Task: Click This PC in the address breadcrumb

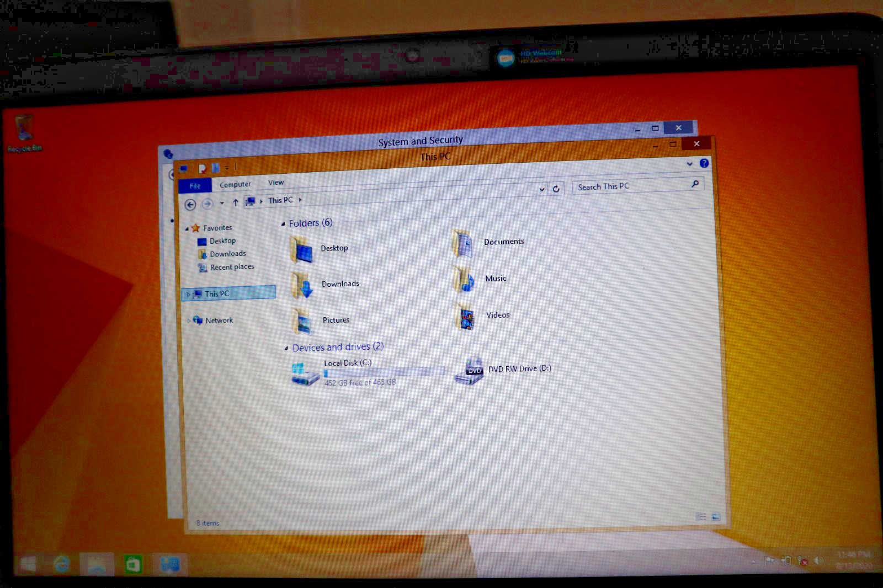Action: point(280,200)
